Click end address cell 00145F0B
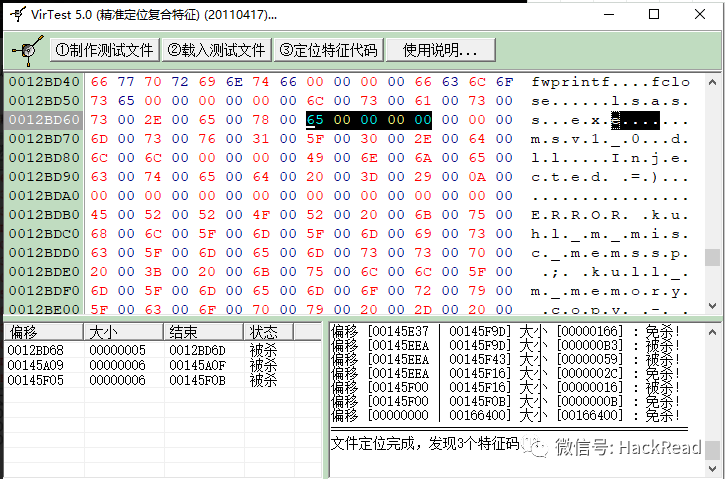The width and height of the screenshot is (725, 479). pyautogui.click(x=197, y=380)
